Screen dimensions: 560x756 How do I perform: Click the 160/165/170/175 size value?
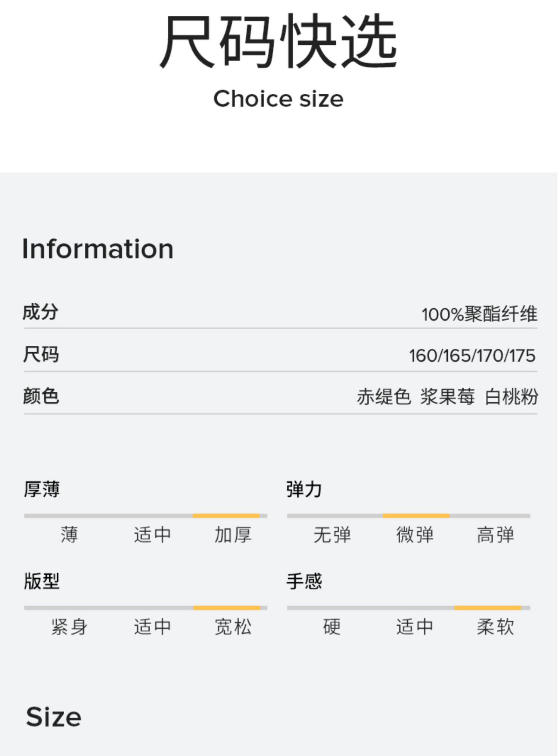coord(472,355)
